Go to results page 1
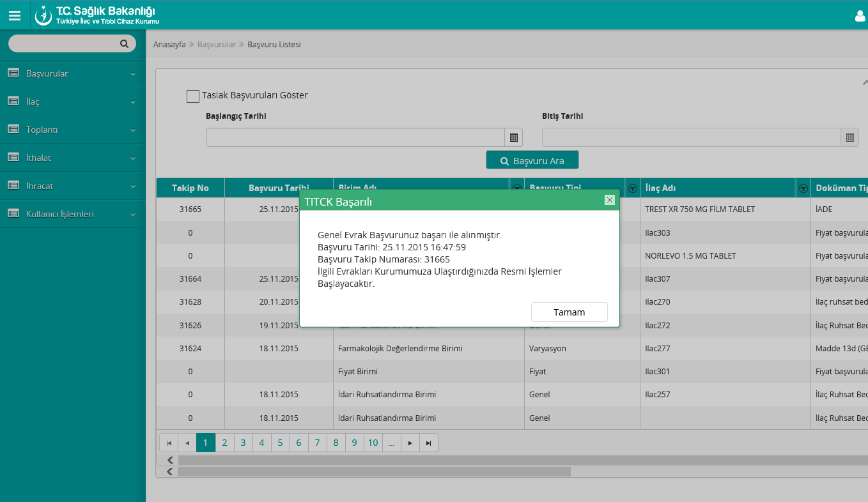Viewport: 868px width, 502px height. tap(206, 443)
